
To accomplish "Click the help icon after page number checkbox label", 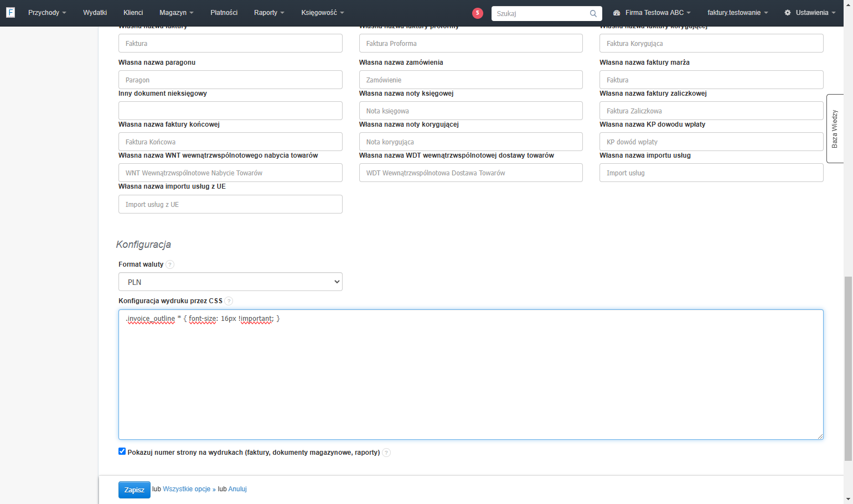I will click(x=386, y=453).
